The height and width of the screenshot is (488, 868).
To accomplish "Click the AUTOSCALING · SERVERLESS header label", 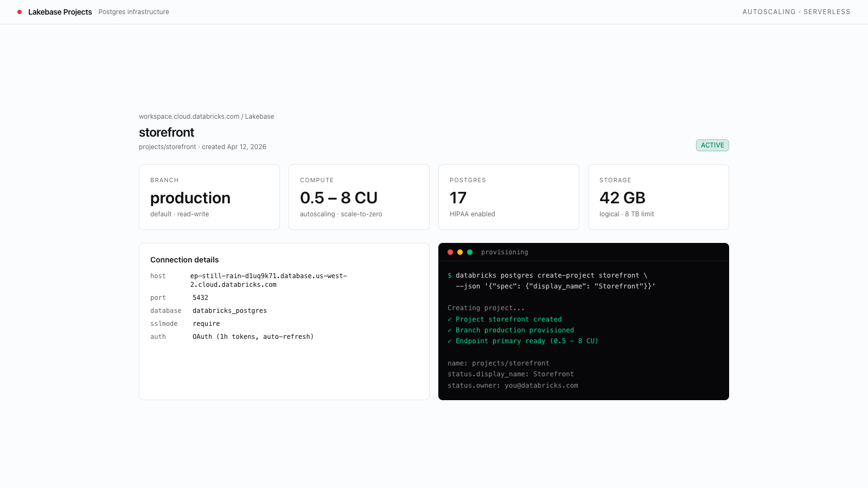I will pyautogui.click(x=796, y=12).
